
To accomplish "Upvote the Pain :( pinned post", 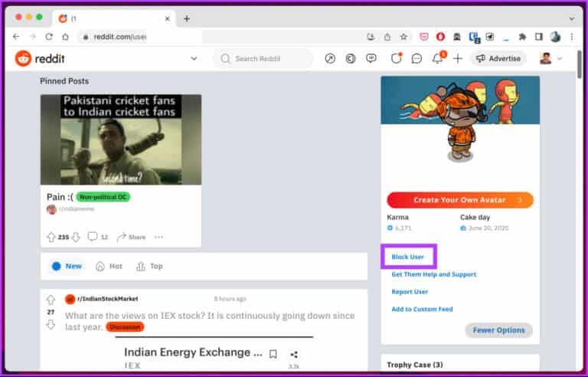I will click(x=51, y=237).
